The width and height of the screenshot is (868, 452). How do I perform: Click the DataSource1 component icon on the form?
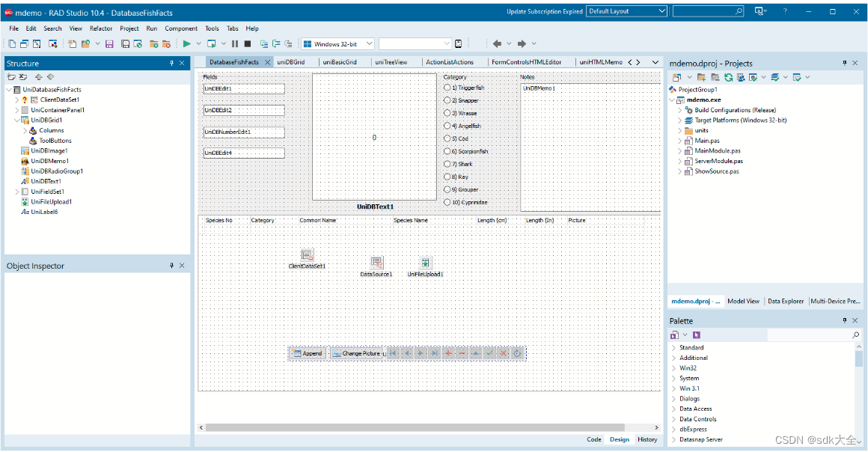pyautogui.click(x=376, y=263)
